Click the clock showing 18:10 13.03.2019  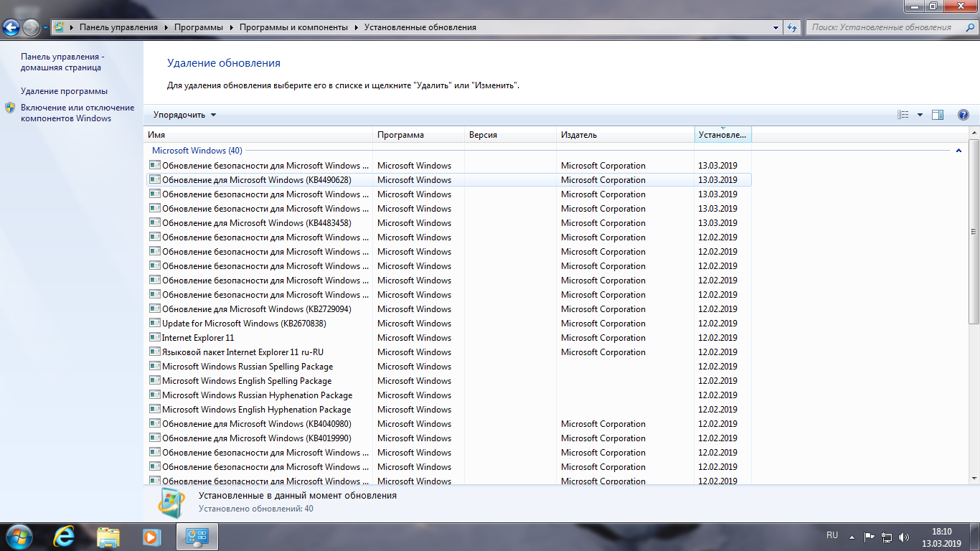[941, 537]
